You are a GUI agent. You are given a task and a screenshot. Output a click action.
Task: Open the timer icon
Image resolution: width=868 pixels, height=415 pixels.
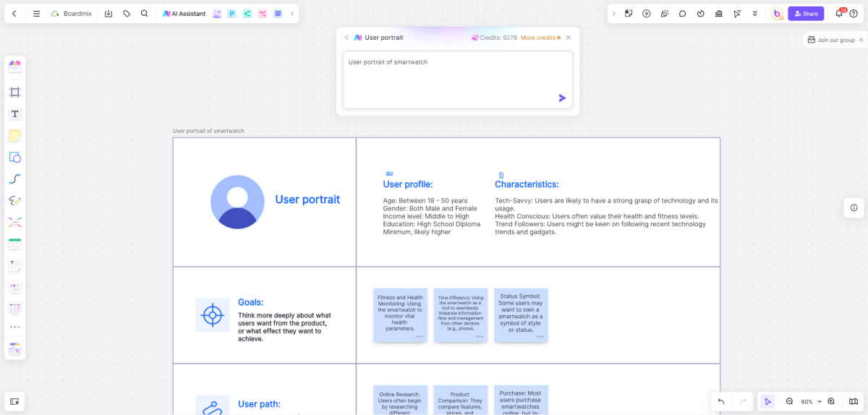click(700, 14)
